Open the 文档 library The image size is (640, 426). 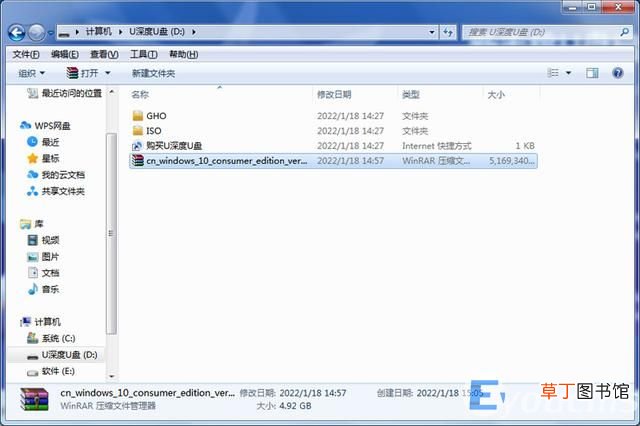coord(43,273)
